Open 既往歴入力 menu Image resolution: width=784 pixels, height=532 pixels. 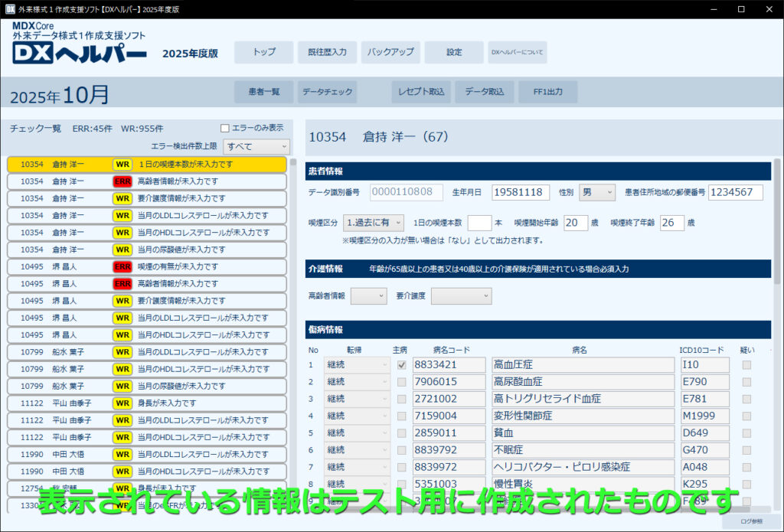click(x=327, y=52)
